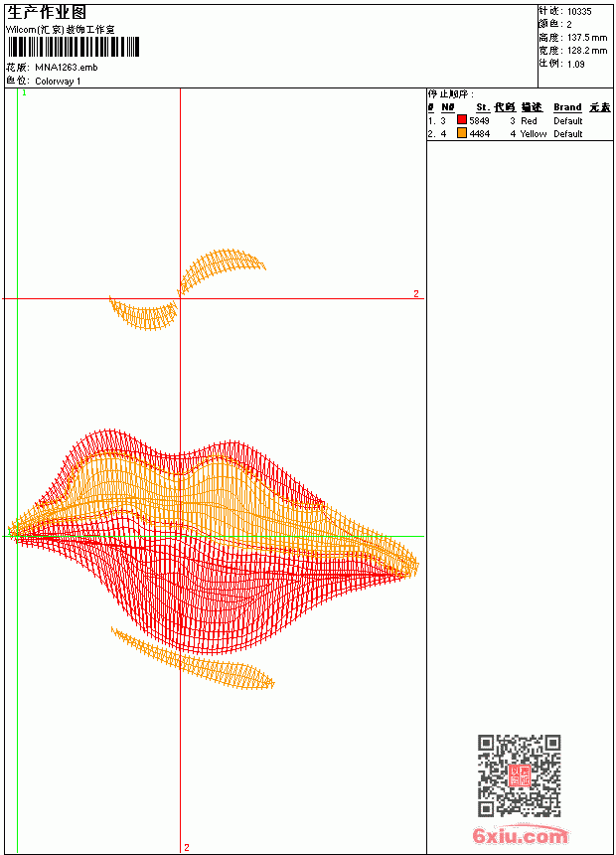The width and height of the screenshot is (616, 855).
Task: Click the red color swatch for Red thread
Action: pyautogui.click(x=462, y=120)
